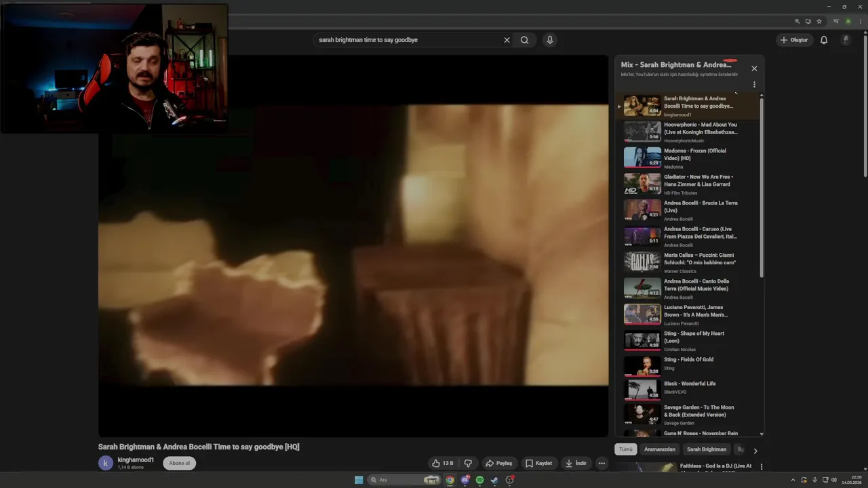
Task: Play Hooverphonic - Mad About You
Action: [x=688, y=131]
